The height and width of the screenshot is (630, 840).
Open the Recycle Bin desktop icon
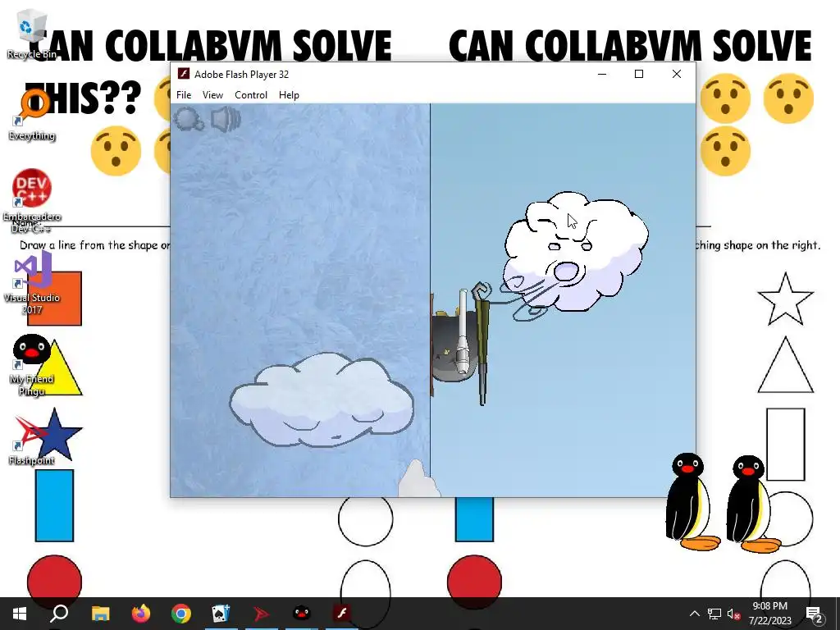point(32,34)
